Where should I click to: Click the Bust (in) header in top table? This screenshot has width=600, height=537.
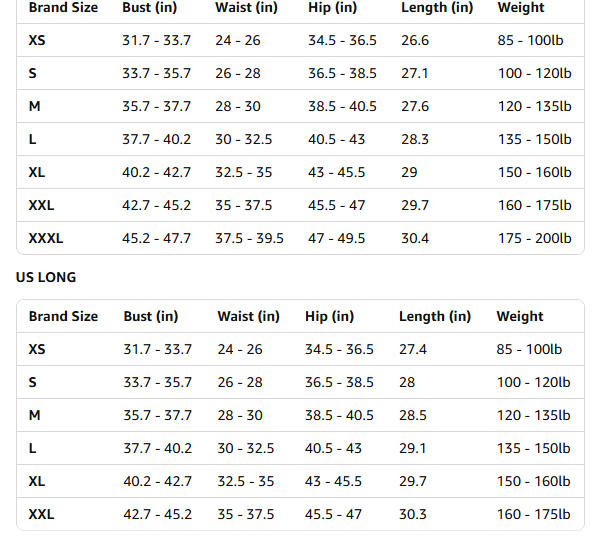149,7
